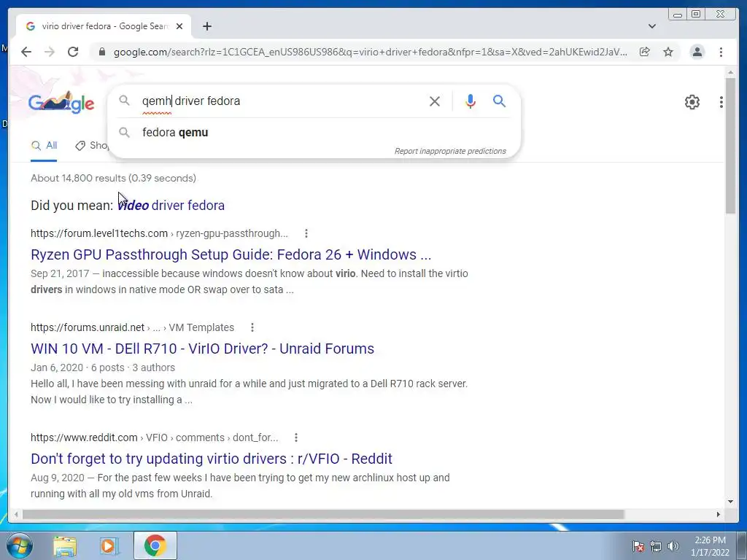Viewport: 747px width, 560px height.
Task: Click the Chrome taskbar button
Action: pos(155,545)
